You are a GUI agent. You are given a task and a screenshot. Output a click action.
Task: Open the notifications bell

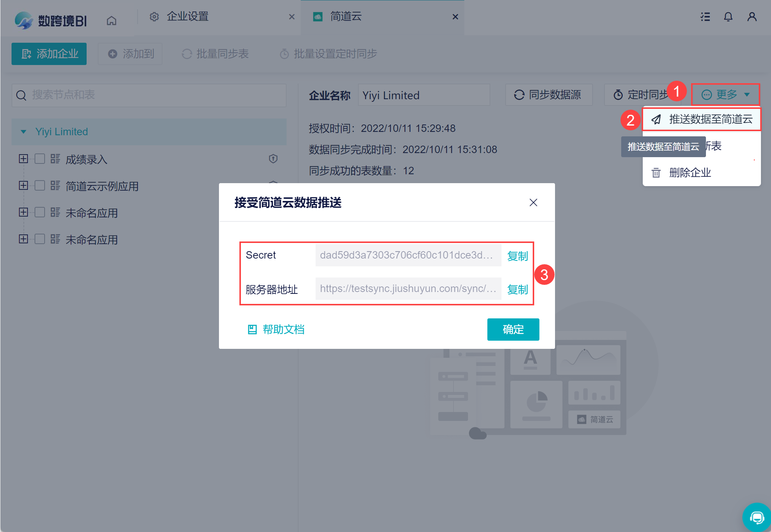click(x=728, y=17)
